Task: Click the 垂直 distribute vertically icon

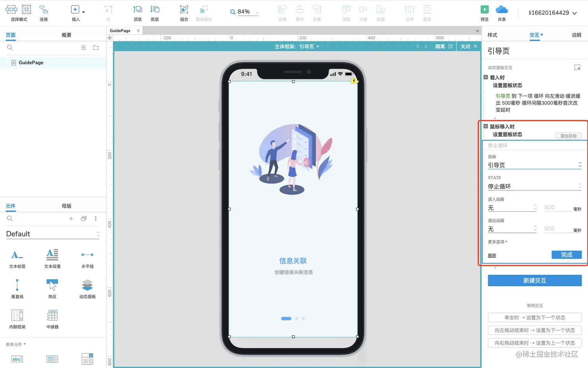Action: click(x=427, y=9)
